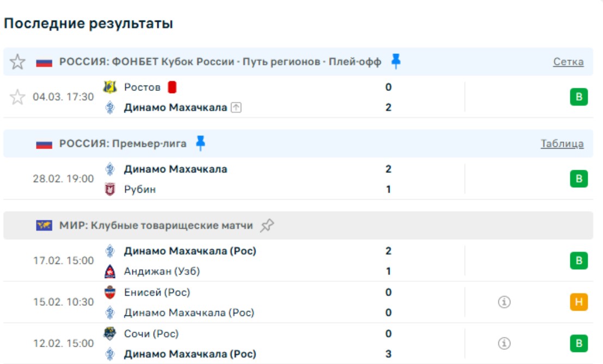The image size is (603, 364).
Task: Show info for Yenisey vs Dinamo match
Action: click(504, 302)
